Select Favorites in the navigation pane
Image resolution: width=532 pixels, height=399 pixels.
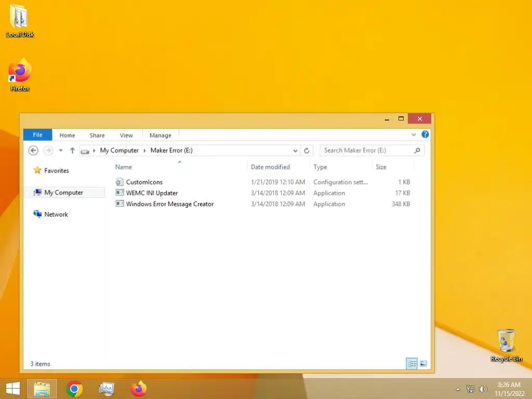coord(56,170)
